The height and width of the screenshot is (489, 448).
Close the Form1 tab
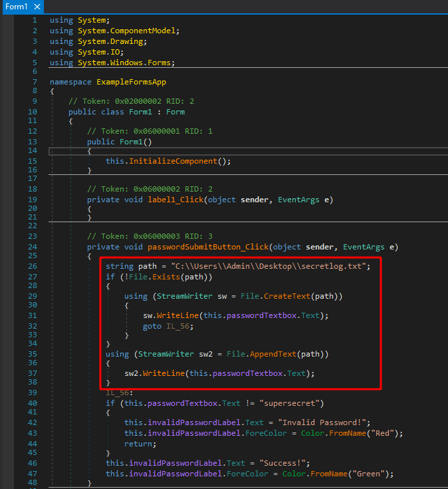(x=37, y=7)
